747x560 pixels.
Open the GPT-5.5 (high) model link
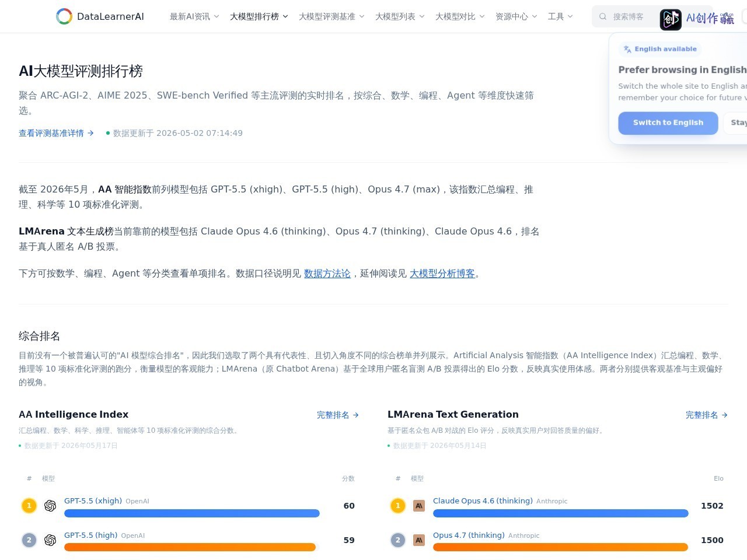[x=90, y=535]
